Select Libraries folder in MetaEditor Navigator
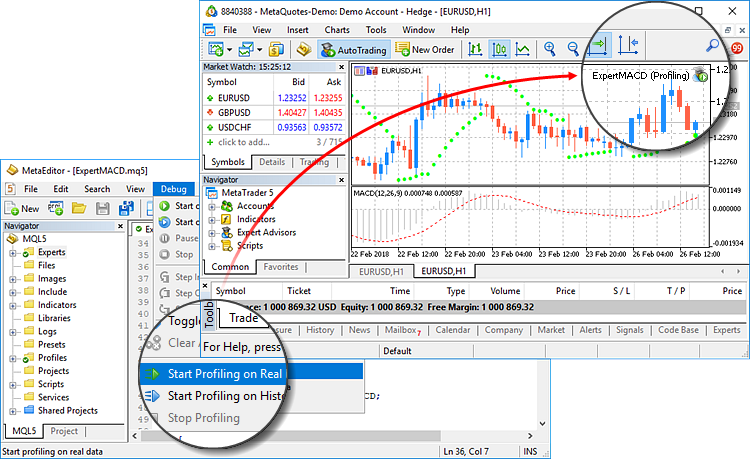750x459 pixels. (54, 318)
